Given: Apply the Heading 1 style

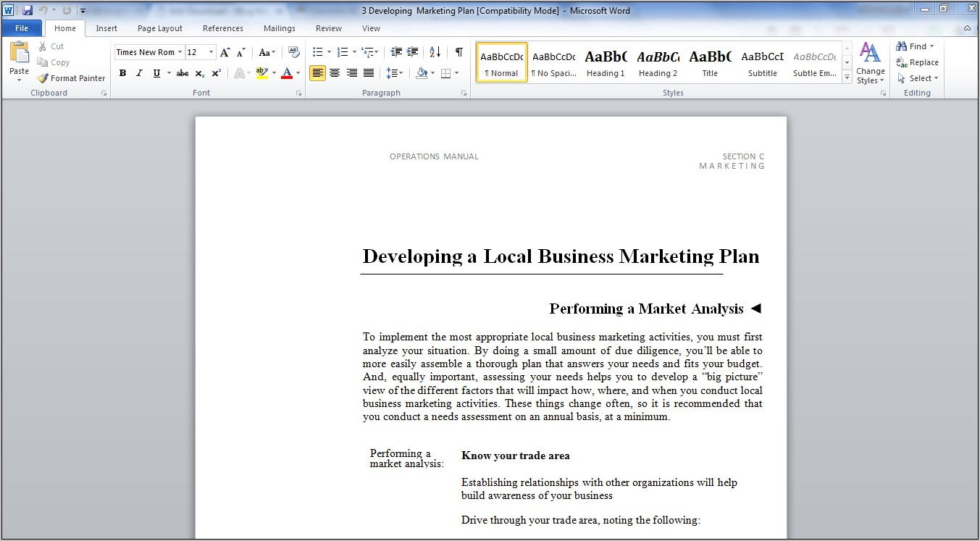Looking at the screenshot, I should [606, 62].
